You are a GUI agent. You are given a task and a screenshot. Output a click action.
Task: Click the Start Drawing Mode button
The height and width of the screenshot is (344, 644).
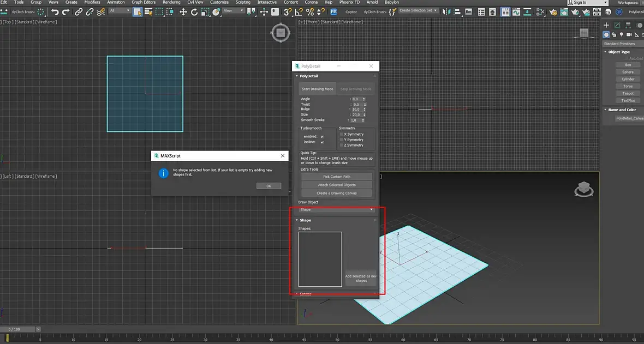pyautogui.click(x=318, y=89)
